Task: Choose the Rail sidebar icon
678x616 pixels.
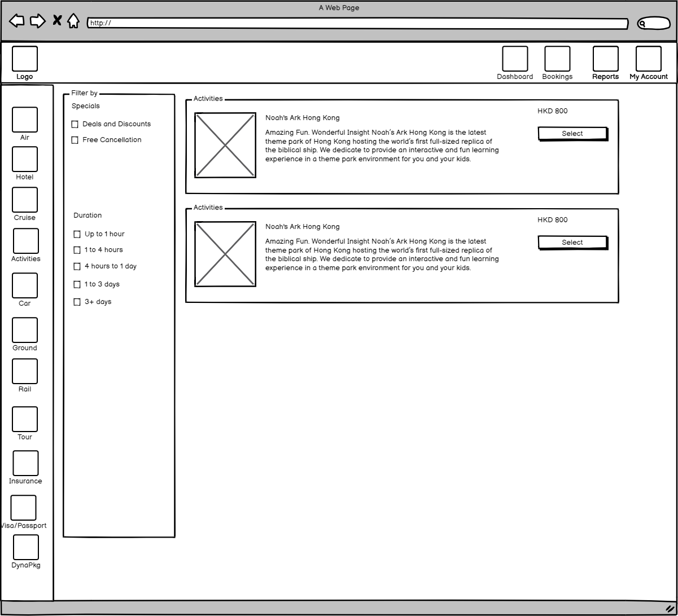Action: click(x=25, y=371)
